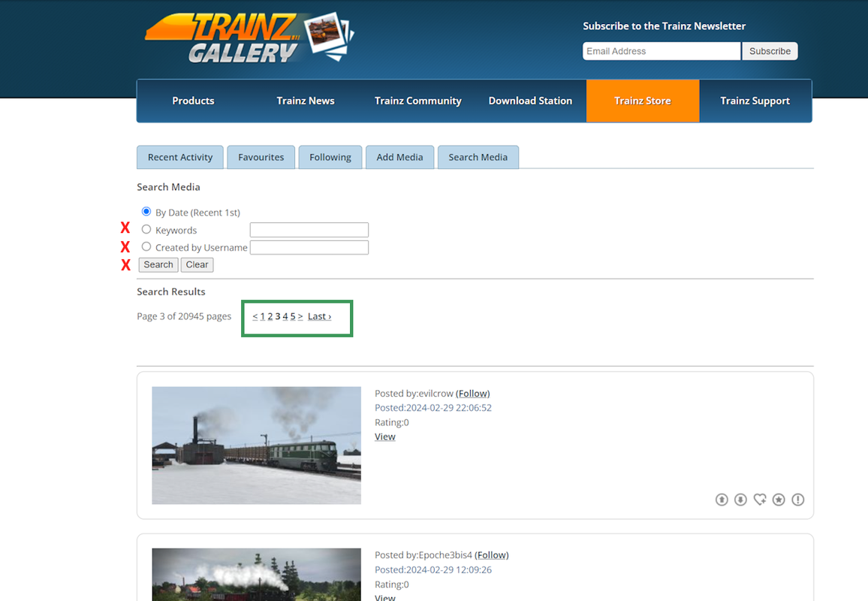Go to previous page with < link
This screenshot has width=868, height=601.
tap(255, 316)
